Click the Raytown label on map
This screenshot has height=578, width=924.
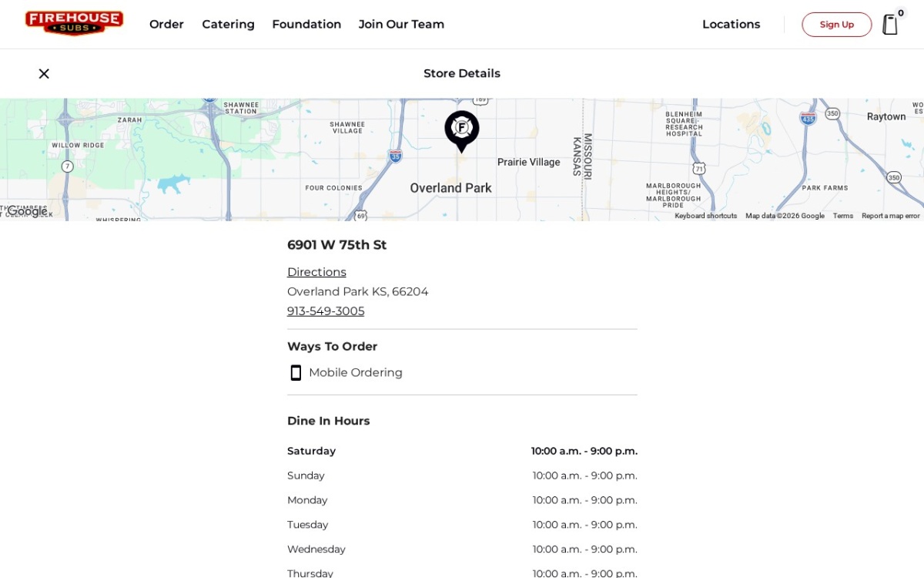886,117
